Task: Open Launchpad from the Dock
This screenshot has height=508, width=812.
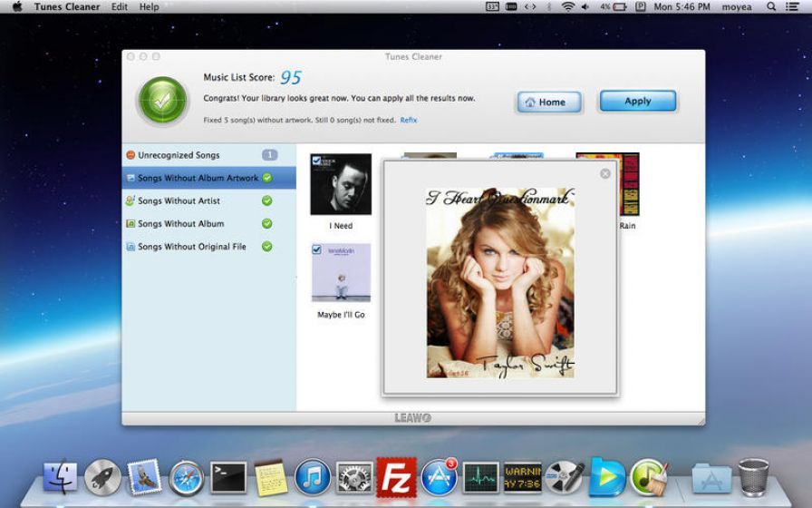Action: [102, 477]
